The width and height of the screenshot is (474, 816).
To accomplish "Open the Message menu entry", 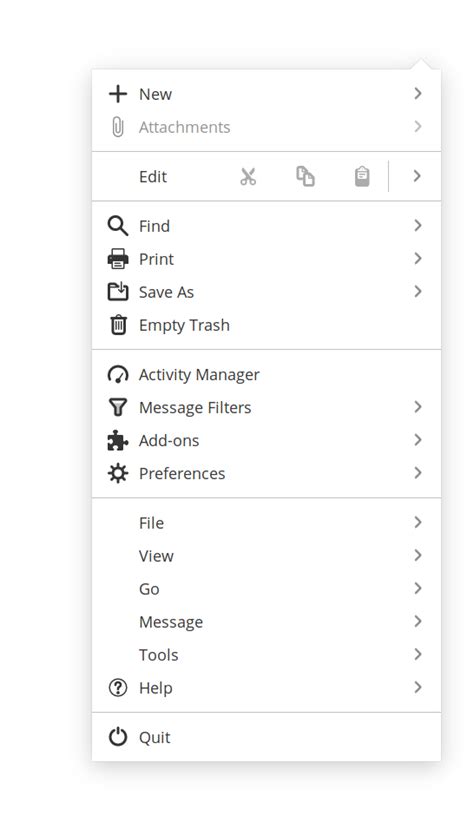I will 266,622.
